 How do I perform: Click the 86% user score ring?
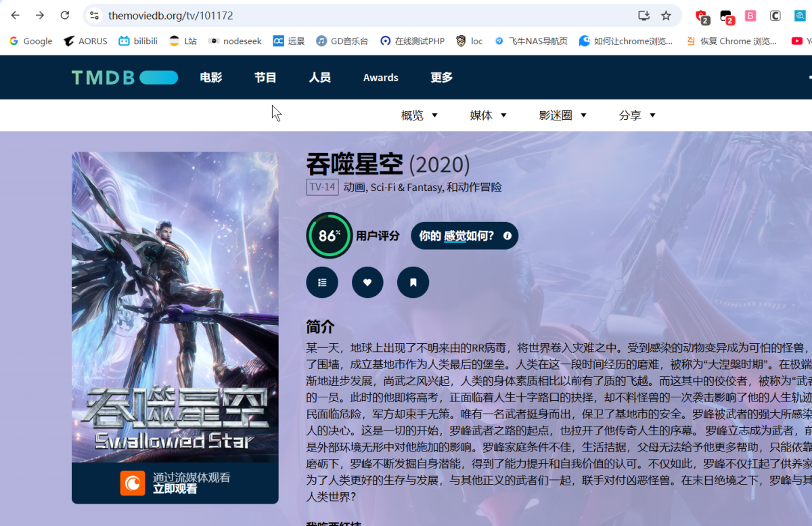coord(329,236)
